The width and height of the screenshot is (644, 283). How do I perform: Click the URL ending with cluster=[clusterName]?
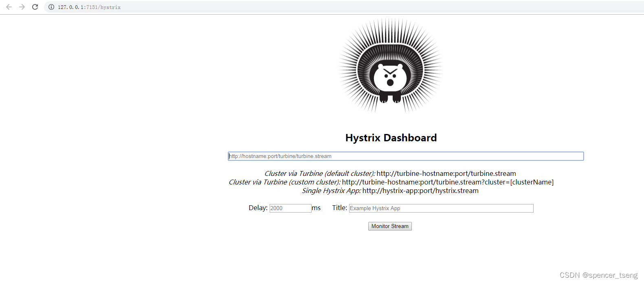click(448, 182)
